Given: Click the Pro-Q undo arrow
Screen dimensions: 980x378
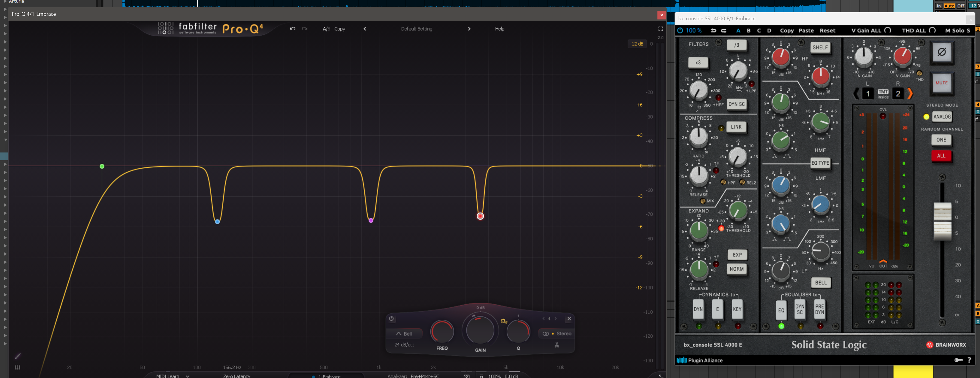Looking at the screenshot, I should 292,29.
